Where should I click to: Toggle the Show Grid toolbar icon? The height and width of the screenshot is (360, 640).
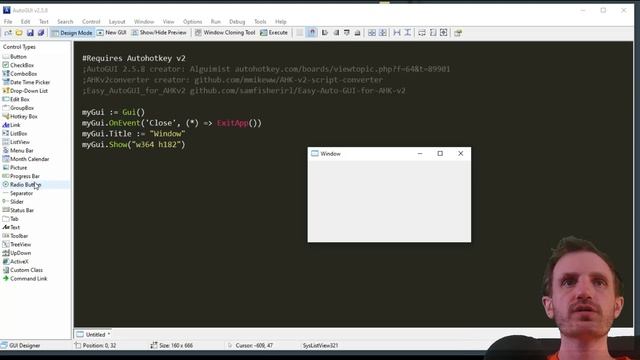click(x=300, y=33)
